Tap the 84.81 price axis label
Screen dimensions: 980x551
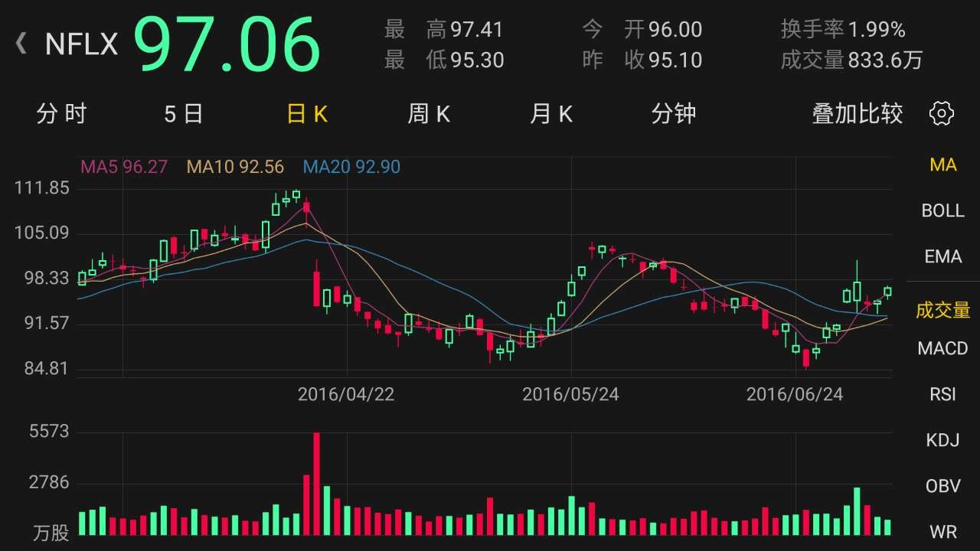pos(46,369)
